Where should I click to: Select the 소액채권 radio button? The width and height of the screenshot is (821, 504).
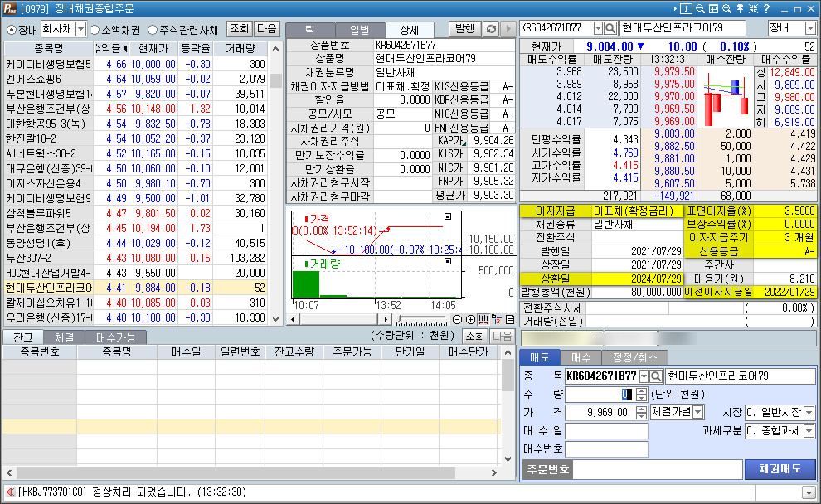(x=95, y=30)
